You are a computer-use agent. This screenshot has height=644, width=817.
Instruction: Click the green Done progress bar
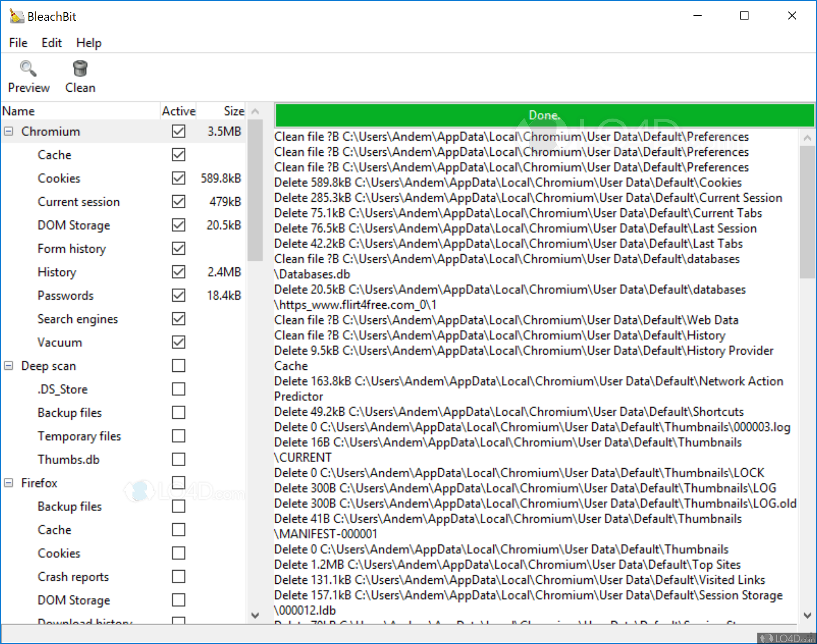(544, 115)
